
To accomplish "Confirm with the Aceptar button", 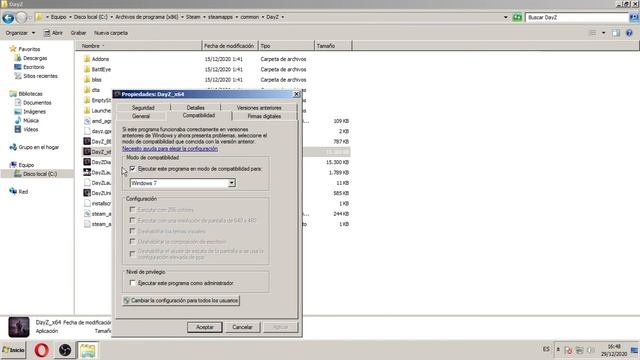I will pyautogui.click(x=204, y=327).
